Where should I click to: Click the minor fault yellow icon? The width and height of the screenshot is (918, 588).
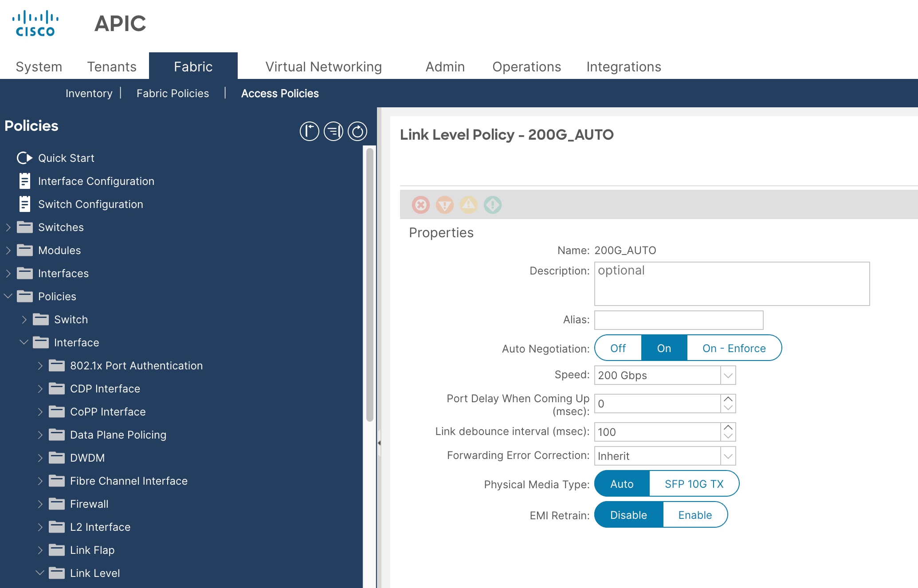point(468,205)
